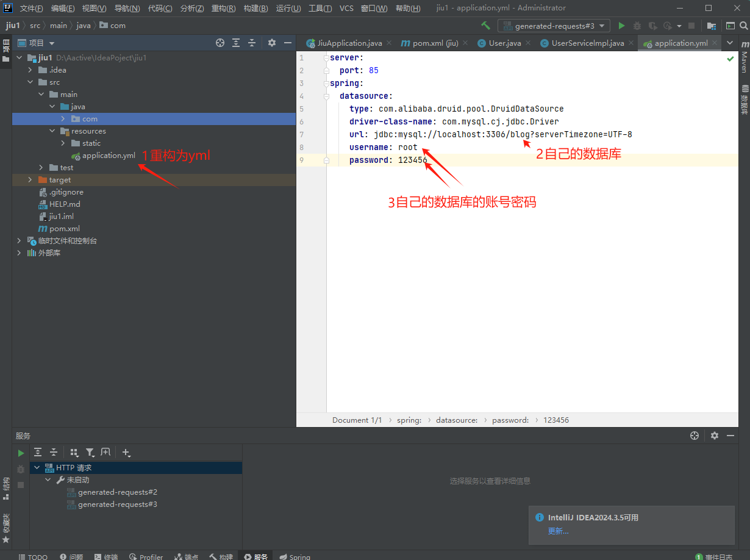Screen dimensions: 750x560
Task: Hide the Project panel with the minus icon
Action: click(288, 43)
